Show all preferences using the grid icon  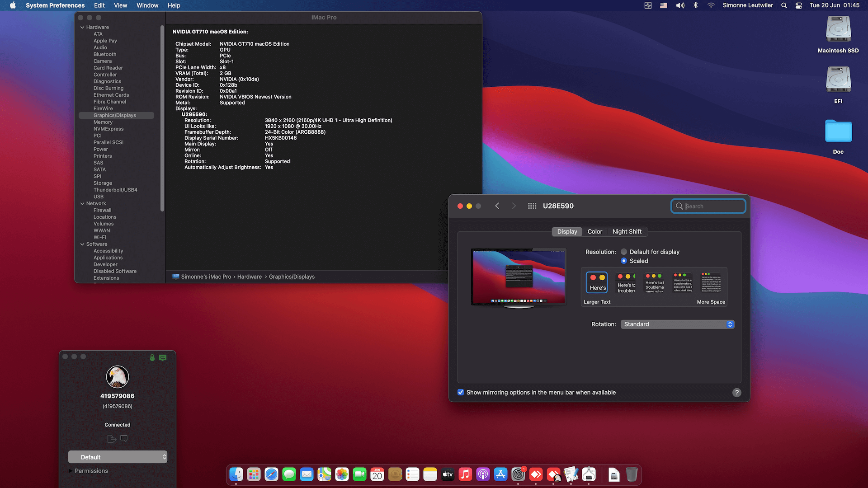pos(532,206)
